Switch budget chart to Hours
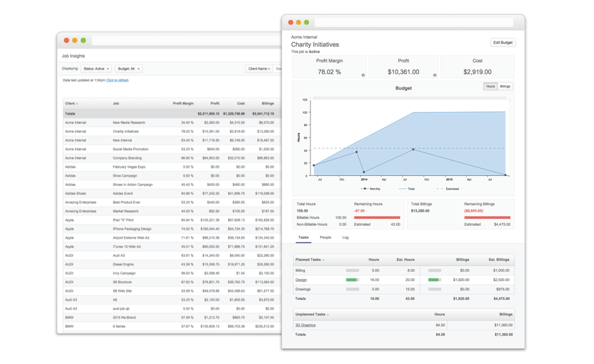Screen dimensions: 594x364 click(490, 86)
